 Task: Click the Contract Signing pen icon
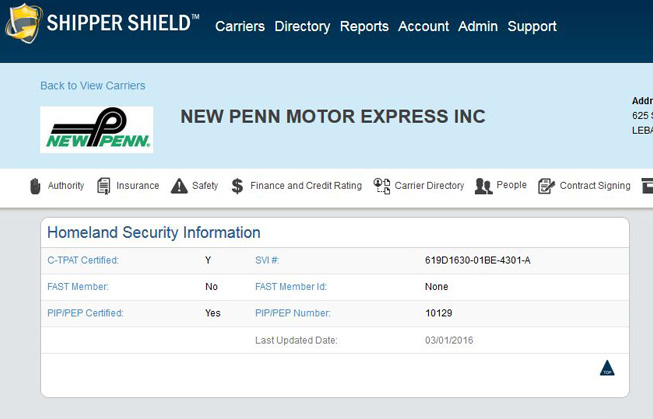(546, 186)
